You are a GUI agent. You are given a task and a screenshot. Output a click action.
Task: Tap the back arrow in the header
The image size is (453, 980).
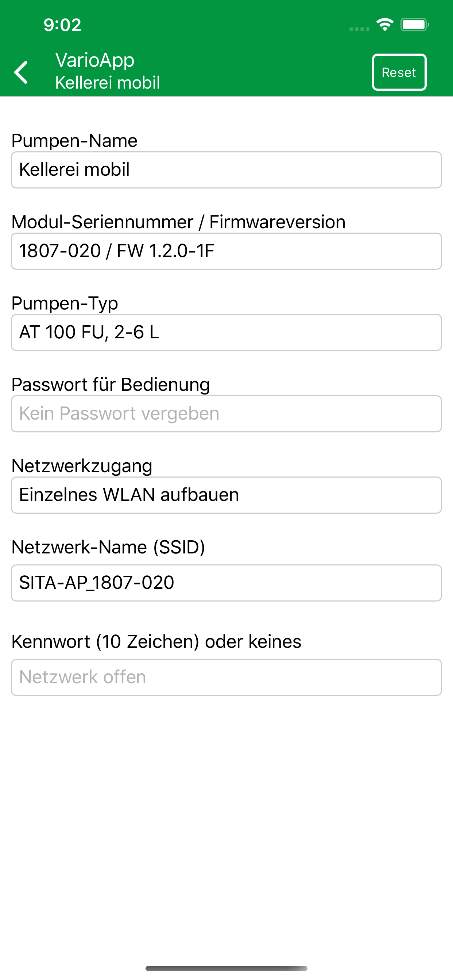(x=21, y=72)
